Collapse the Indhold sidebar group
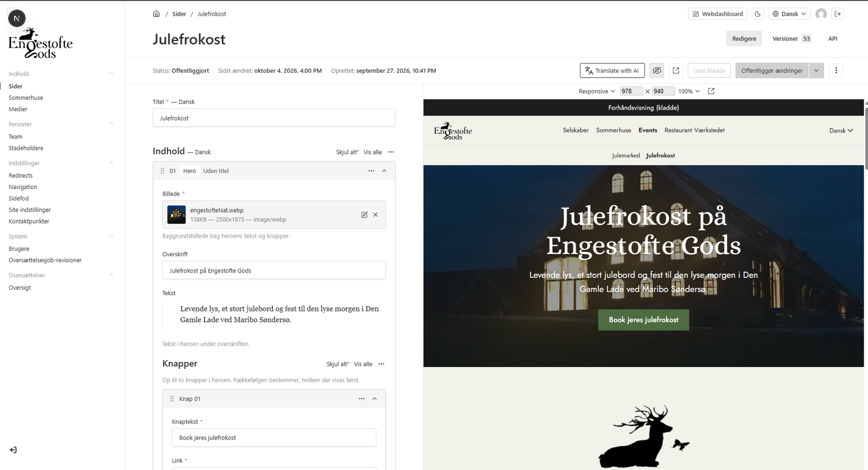The width and height of the screenshot is (868, 470). (x=111, y=74)
